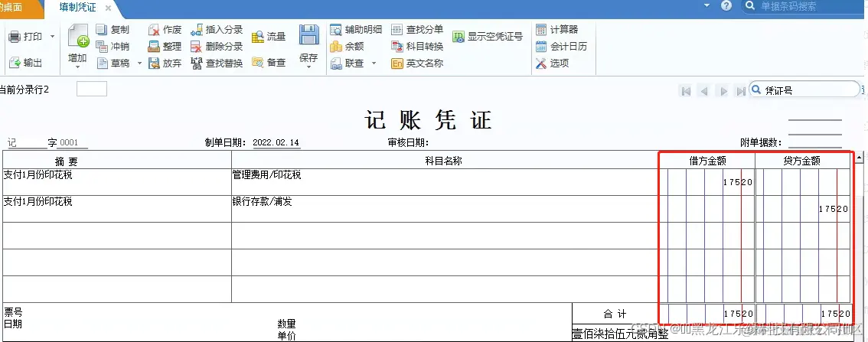
Task: Click 科目转换 (Account conversion)
Action: click(417, 47)
